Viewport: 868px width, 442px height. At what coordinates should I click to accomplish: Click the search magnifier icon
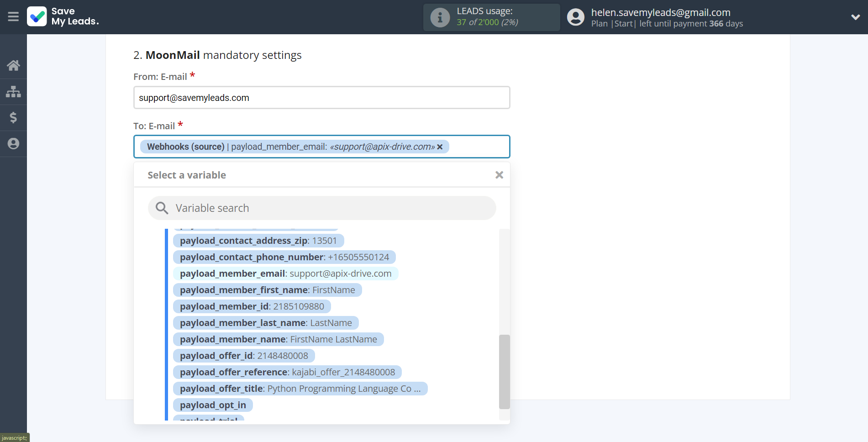[x=162, y=208]
